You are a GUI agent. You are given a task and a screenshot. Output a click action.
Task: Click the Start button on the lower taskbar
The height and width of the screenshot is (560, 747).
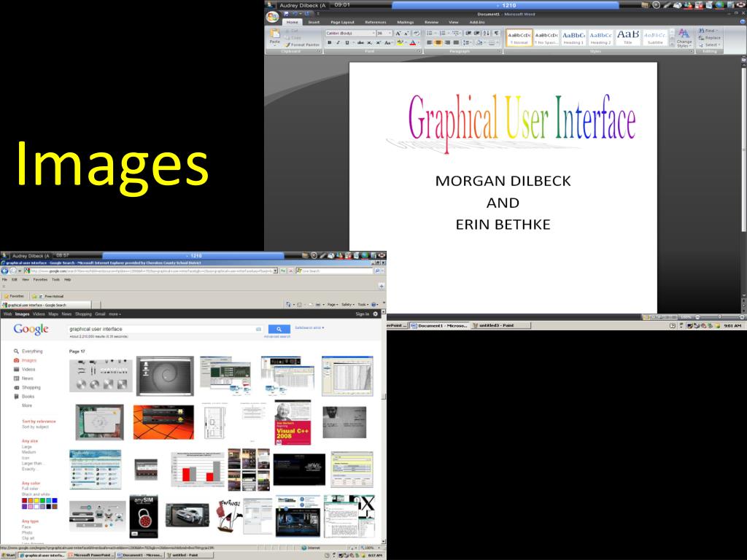(x=8, y=555)
